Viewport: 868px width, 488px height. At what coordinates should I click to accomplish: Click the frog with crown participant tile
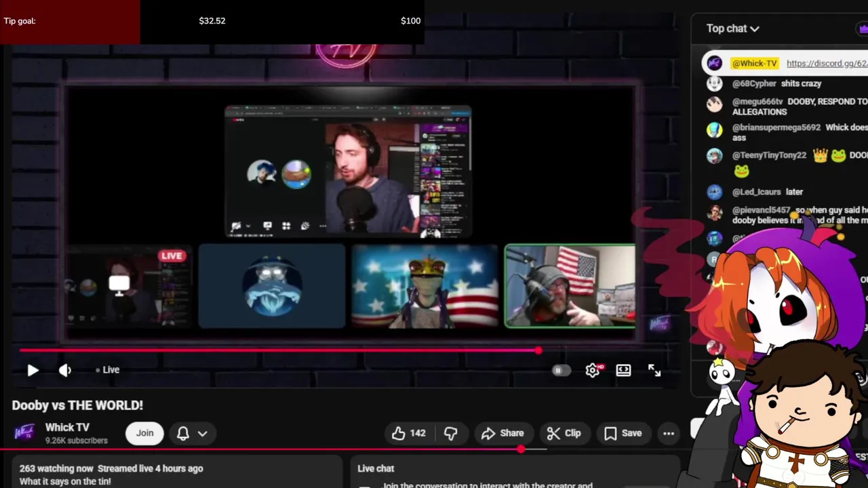click(x=425, y=286)
